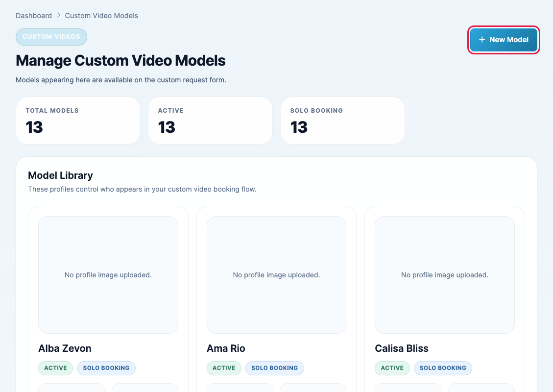This screenshot has width=553, height=392.
Task: Click the Custom Videos pill badge
Action: [x=51, y=37]
